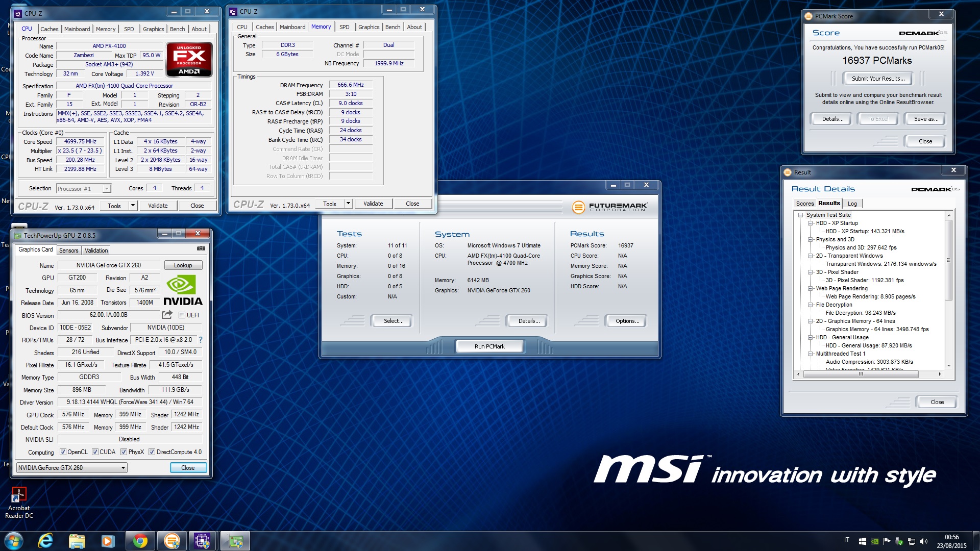Click the NVIDIA tray icon

pos(875,541)
